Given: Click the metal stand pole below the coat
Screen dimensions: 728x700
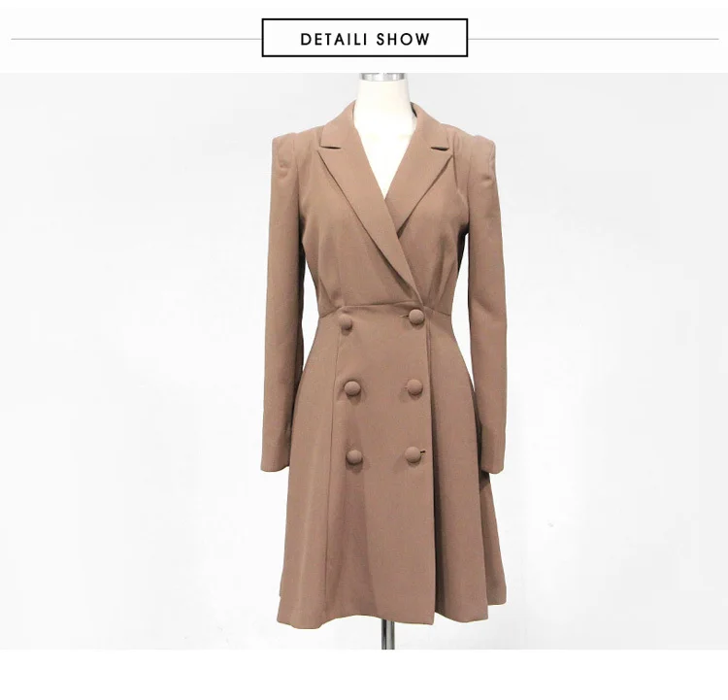Looking at the screenshot, I should click(x=387, y=634).
